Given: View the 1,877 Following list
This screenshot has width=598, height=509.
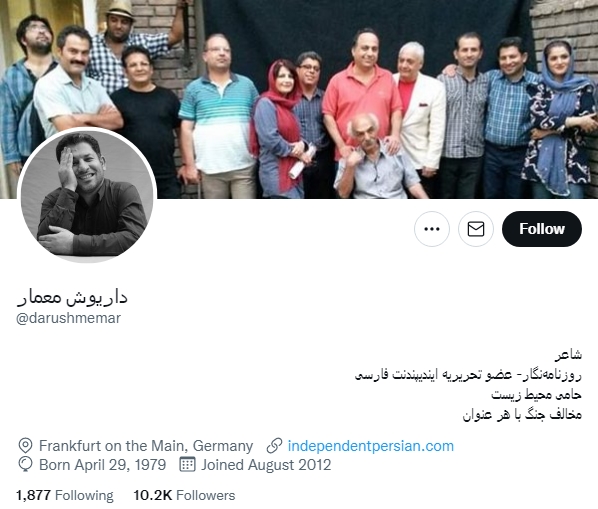Looking at the screenshot, I should click(x=65, y=495).
